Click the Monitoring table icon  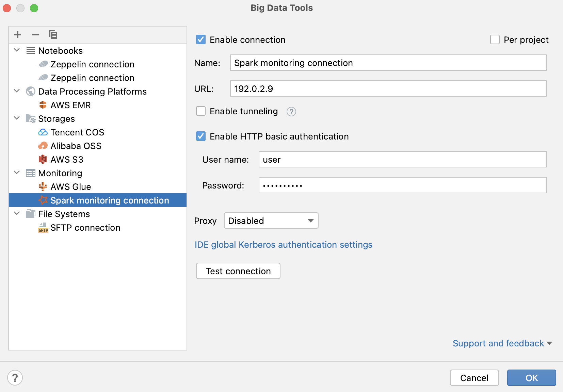(x=31, y=173)
